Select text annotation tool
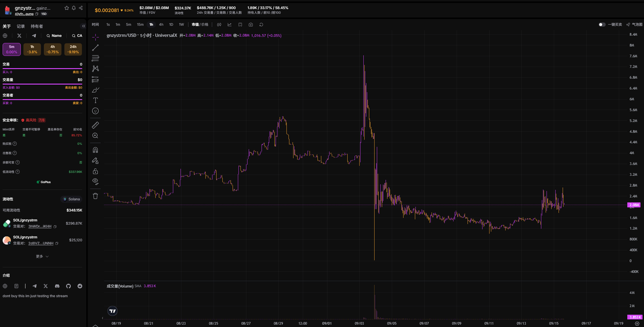This screenshot has height=327, width=644. click(x=96, y=100)
